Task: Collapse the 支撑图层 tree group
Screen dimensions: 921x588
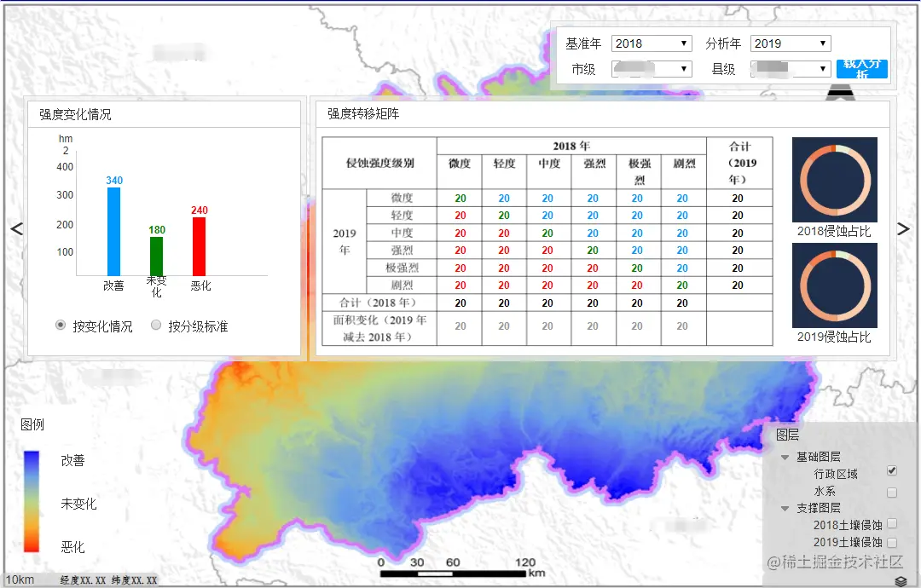Action: click(x=785, y=508)
